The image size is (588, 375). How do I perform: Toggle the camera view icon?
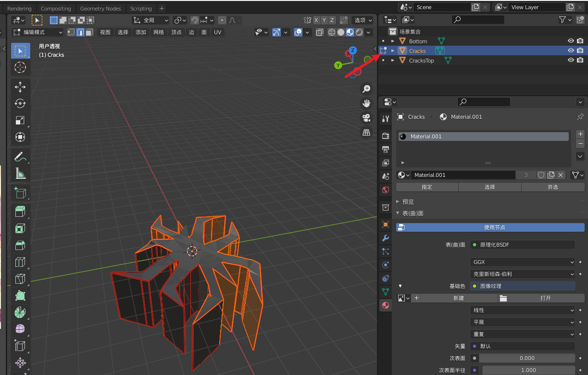click(366, 118)
